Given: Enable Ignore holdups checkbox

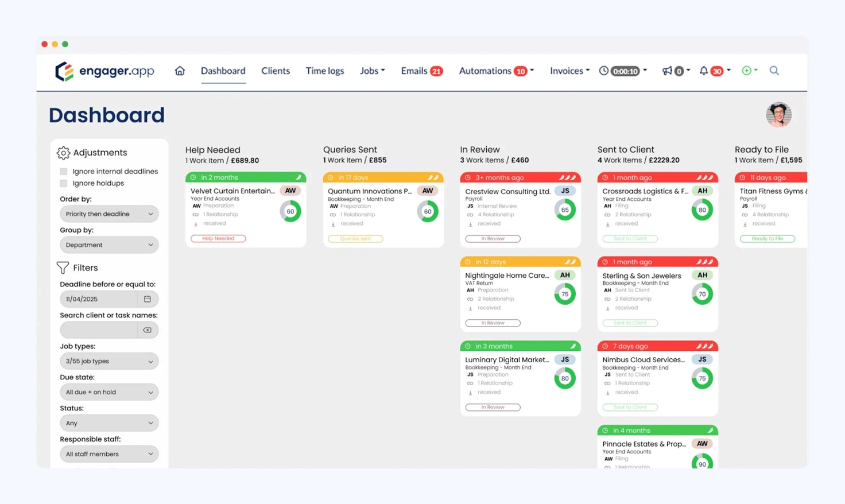Looking at the screenshot, I should (64, 183).
